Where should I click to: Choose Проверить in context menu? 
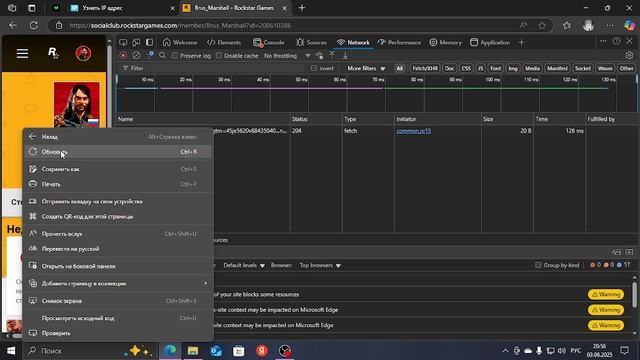click(118, 333)
